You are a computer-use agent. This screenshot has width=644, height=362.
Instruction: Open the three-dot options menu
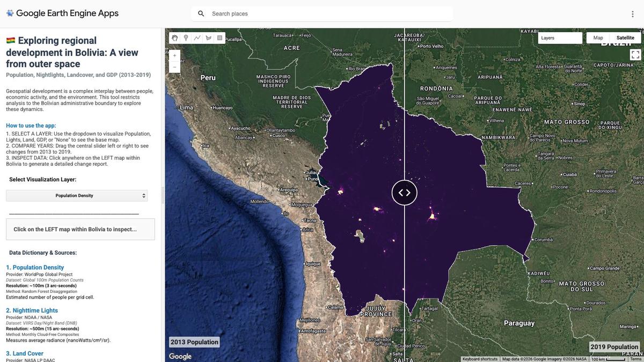[633, 14]
